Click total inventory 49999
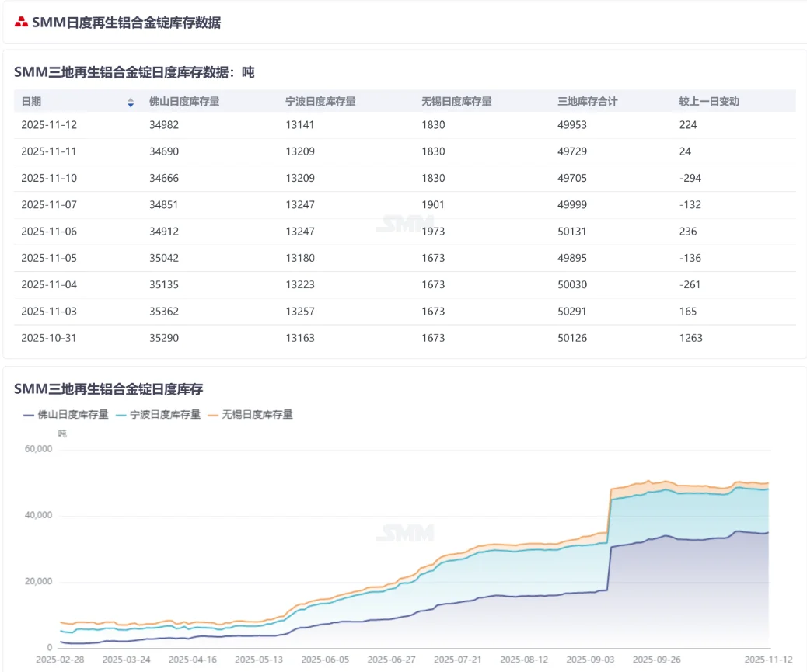 point(572,204)
